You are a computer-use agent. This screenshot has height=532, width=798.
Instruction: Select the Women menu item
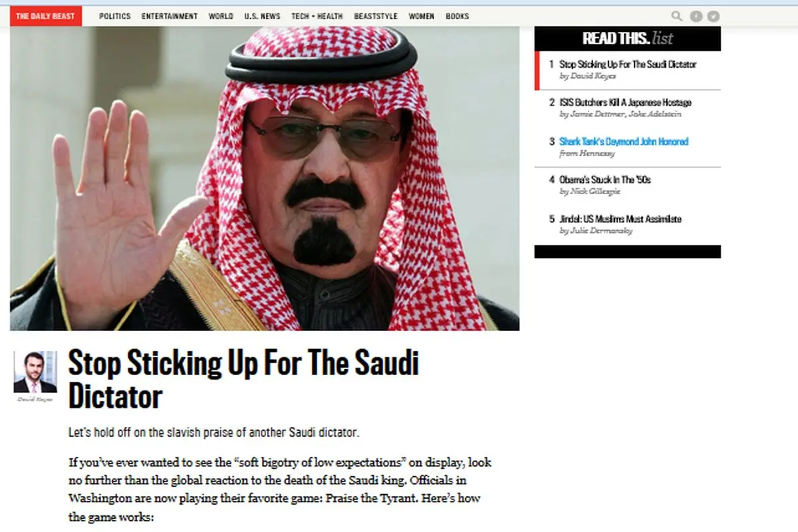pyautogui.click(x=422, y=16)
